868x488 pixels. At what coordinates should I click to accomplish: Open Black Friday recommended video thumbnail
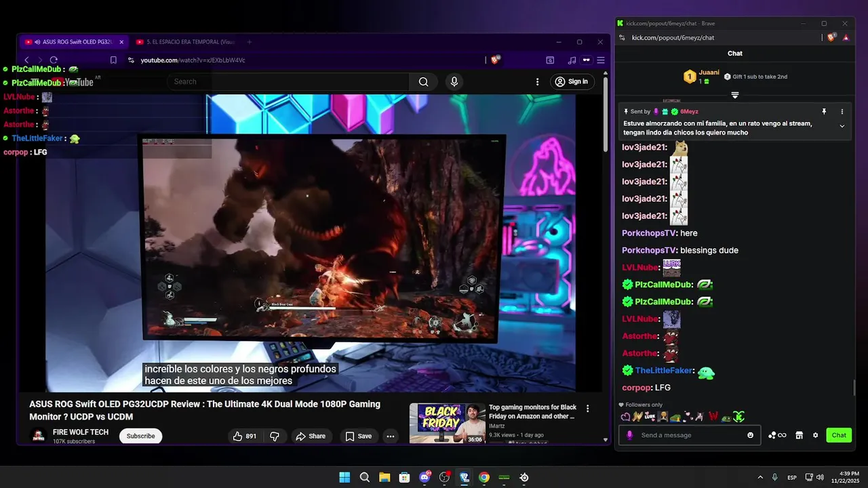pyautogui.click(x=448, y=423)
